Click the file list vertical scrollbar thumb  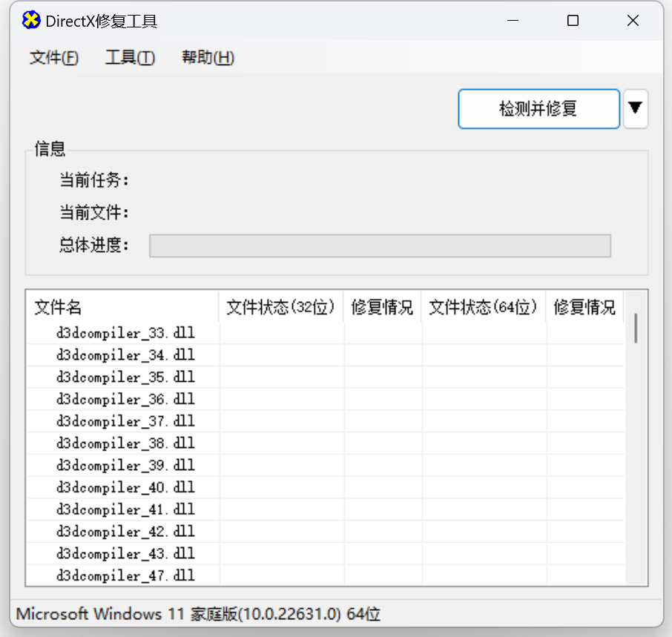[636, 328]
